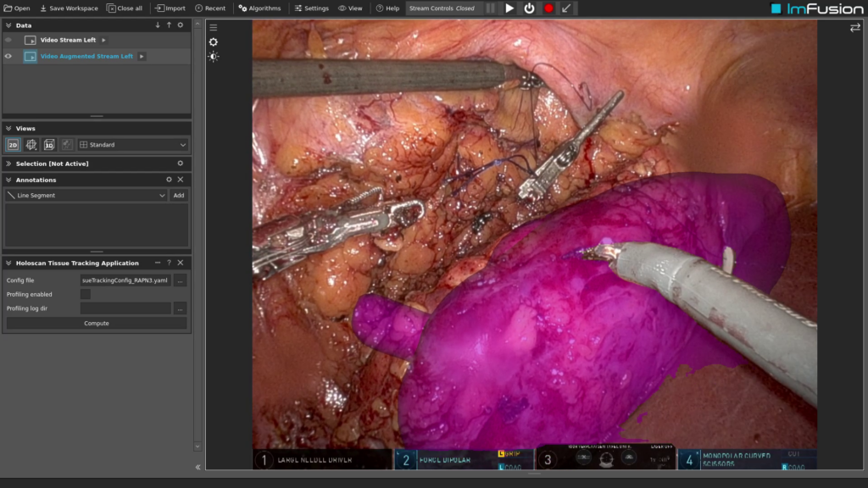This screenshot has width=868, height=488.
Task: Open the Data panel gear settings
Action: click(180, 25)
